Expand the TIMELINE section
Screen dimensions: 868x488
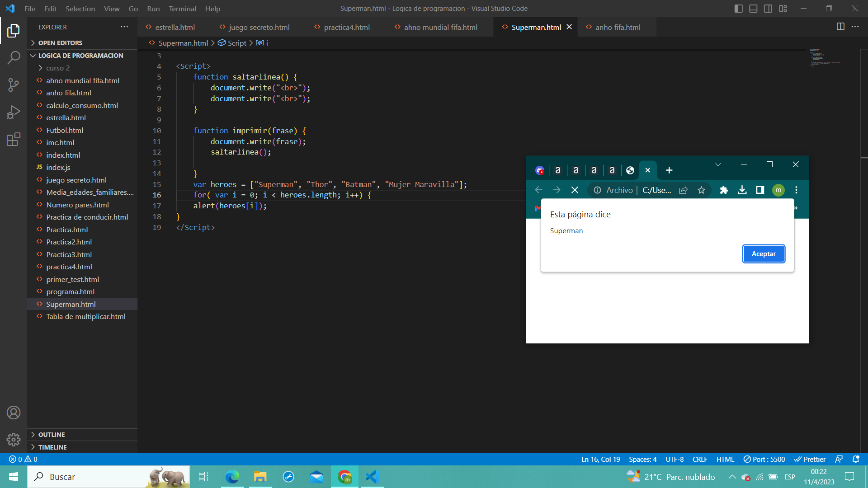52,447
